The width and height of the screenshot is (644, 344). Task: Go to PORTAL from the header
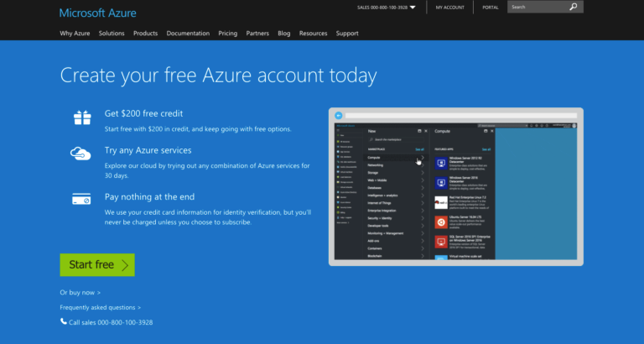[x=491, y=8]
